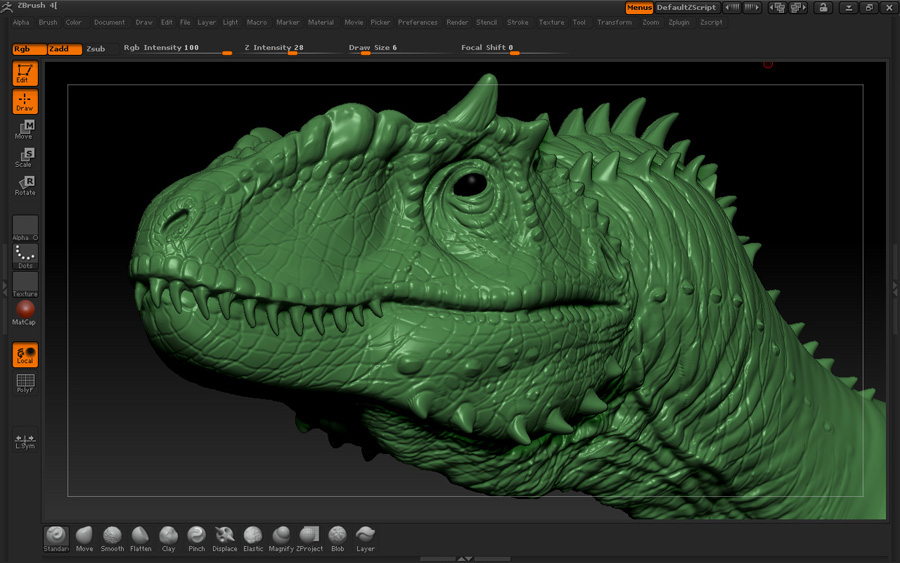Image resolution: width=900 pixels, height=563 pixels.
Task: Open the Preferences menu
Action: (x=417, y=22)
